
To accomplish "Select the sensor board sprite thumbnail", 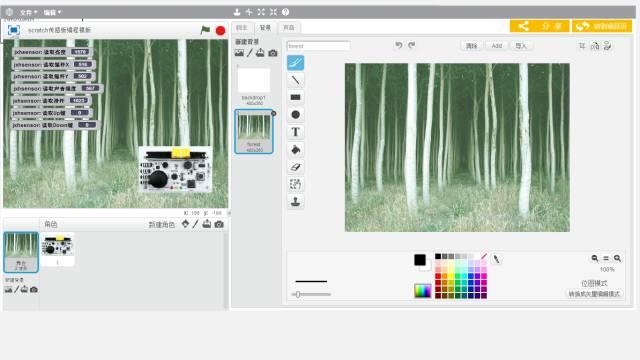I will coord(57,249).
